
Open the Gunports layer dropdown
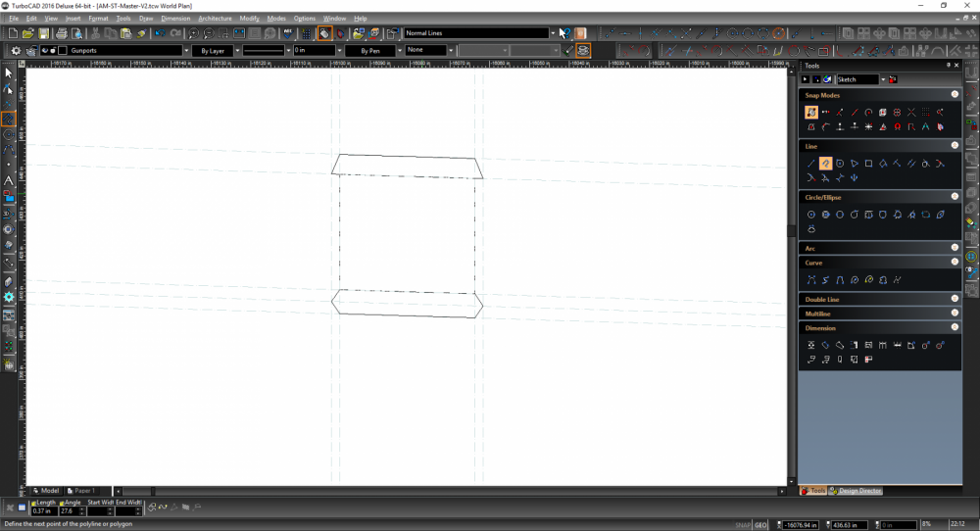pos(186,51)
